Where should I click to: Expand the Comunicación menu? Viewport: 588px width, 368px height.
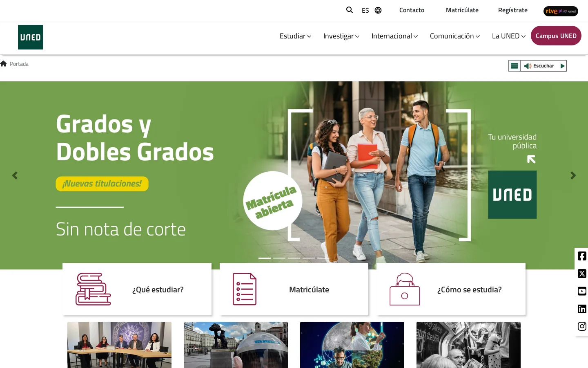tap(455, 36)
